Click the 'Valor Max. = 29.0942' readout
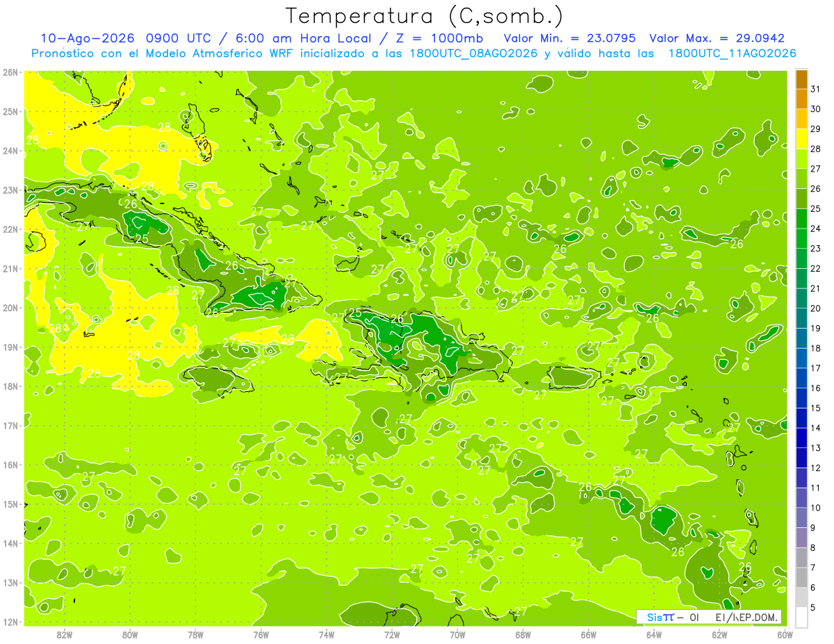 (x=717, y=38)
